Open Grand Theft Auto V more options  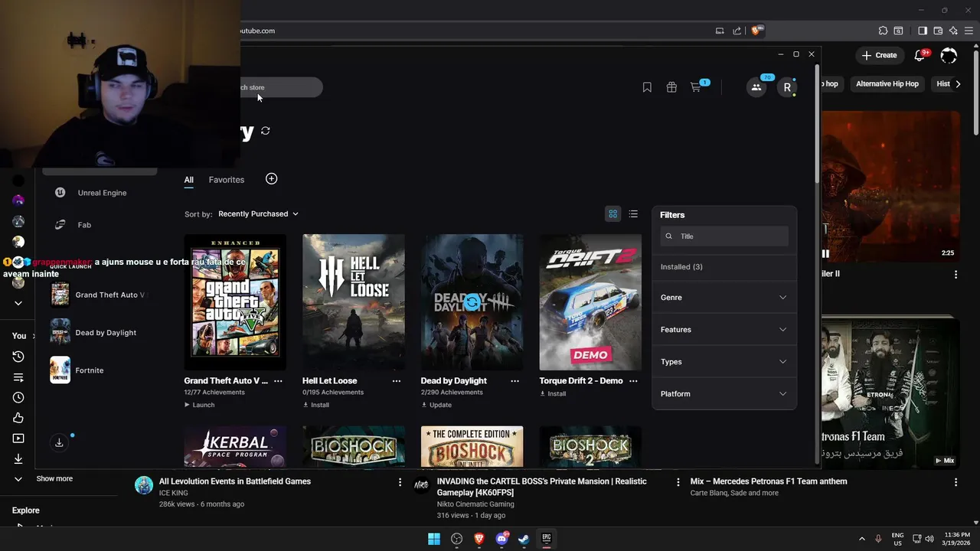(278, 381)
